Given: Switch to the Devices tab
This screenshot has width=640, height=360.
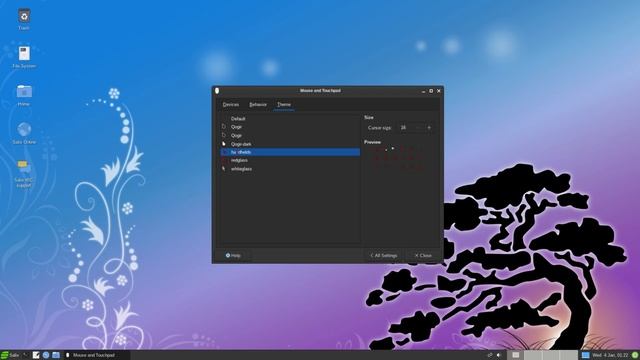Looking at the screenshot, I should click(231, 104).
